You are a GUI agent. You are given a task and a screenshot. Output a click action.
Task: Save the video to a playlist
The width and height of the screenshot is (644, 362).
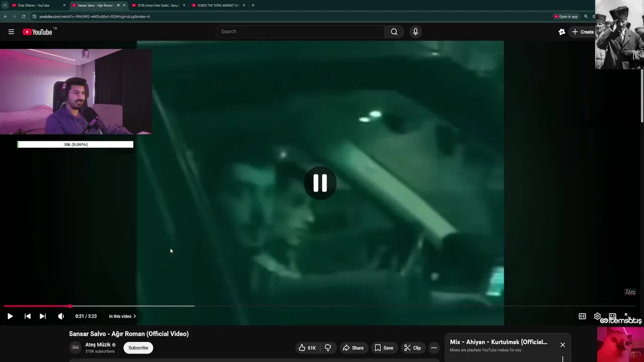(x=384, y=348)
